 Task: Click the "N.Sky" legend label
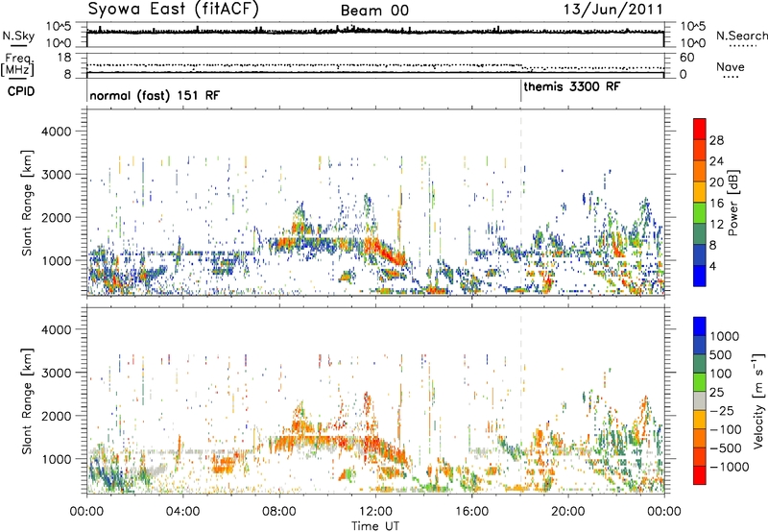pos(18,36)
